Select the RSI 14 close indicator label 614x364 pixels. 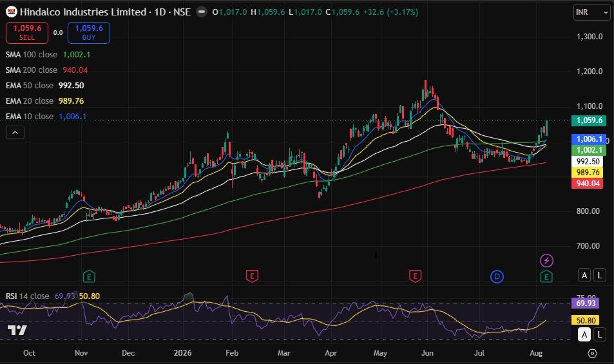(28, 296)
